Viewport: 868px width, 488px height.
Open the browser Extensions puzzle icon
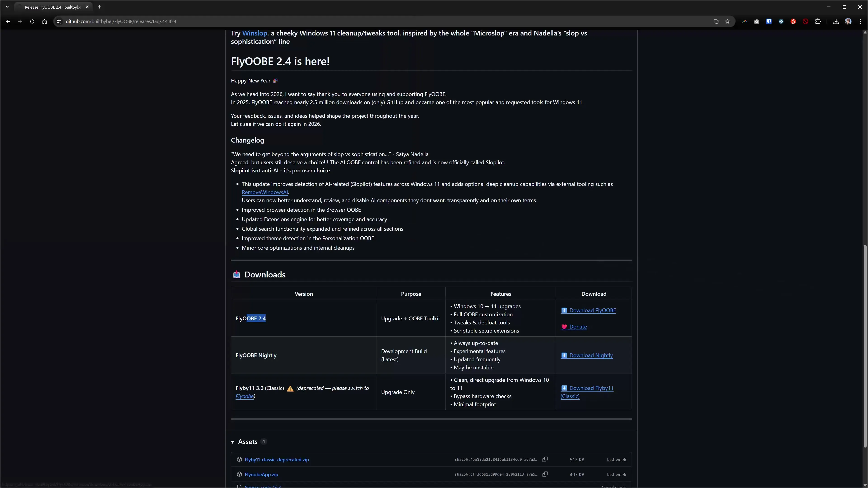click(x=818, y=21)
